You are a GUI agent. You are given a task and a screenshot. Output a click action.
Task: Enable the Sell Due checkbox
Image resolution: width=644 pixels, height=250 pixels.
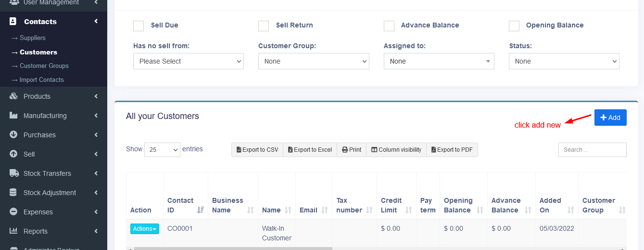tap(139, 26)
